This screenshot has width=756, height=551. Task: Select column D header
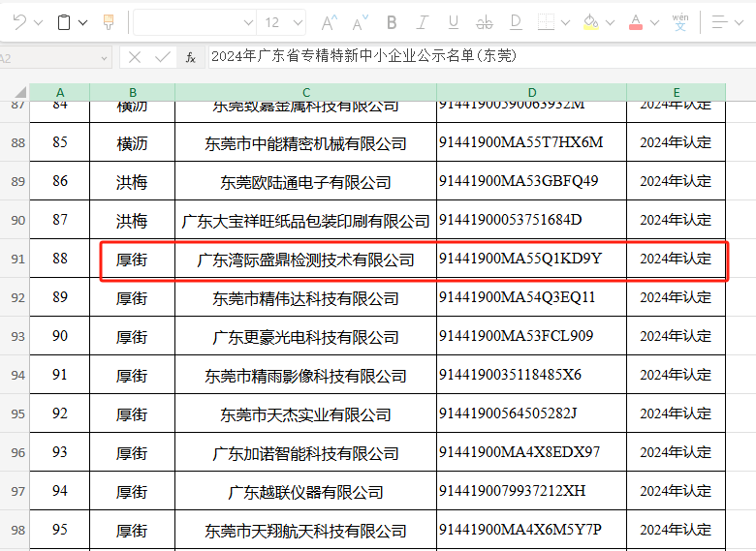[531, 92]
